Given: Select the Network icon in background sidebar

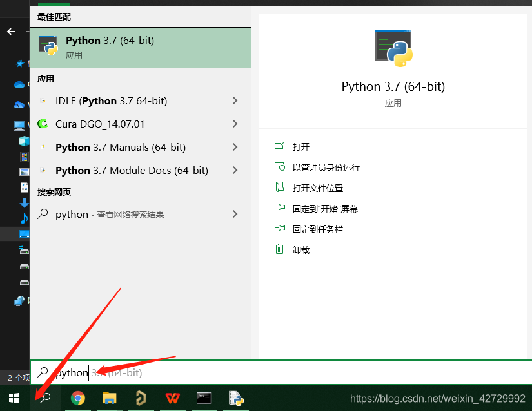Looking at the screenshot, I should [x=19, y=301].
